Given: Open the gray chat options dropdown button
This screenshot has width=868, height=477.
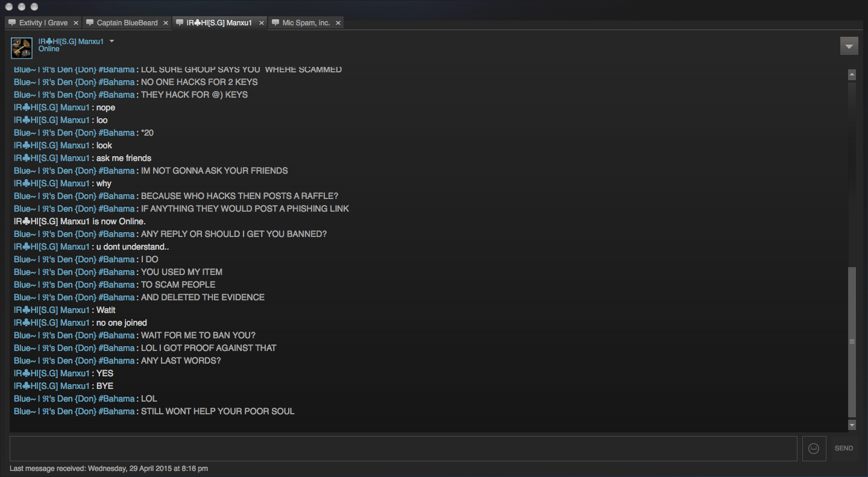Looking at the screenshot, I should point(849,46).
